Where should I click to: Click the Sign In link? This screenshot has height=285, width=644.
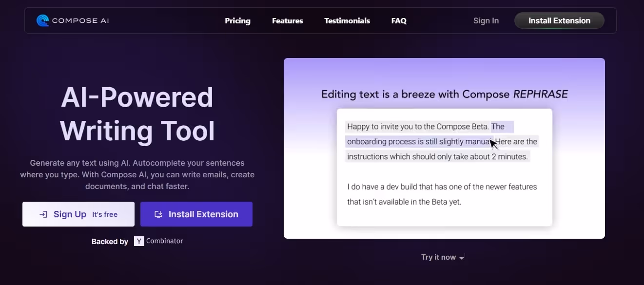coord(486,20)
